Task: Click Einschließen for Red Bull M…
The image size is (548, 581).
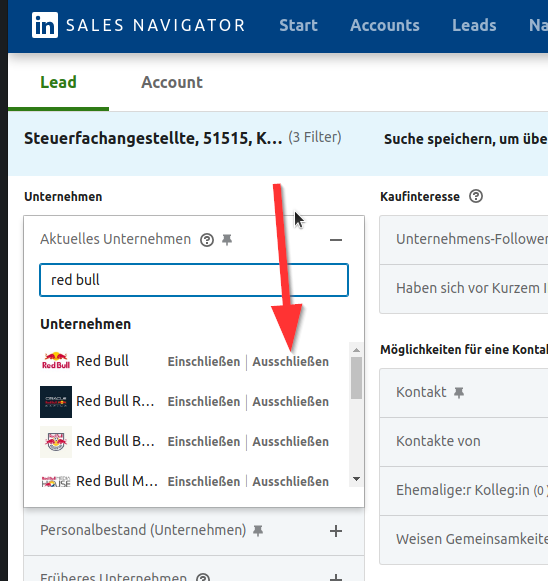Action: point(204,482)
